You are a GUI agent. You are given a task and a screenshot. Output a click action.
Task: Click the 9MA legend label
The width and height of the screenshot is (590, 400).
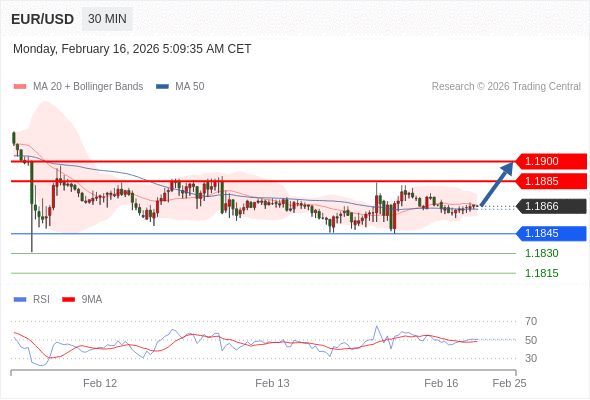coord(92,300)
